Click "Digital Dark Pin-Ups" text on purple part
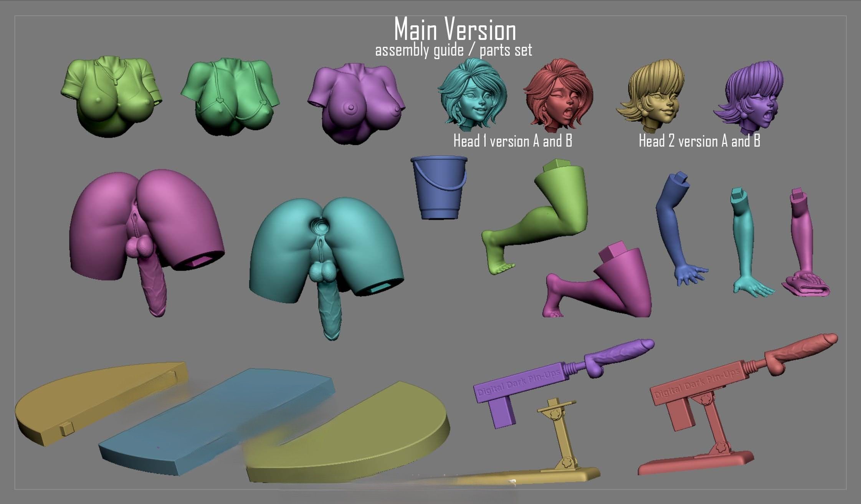The height and width of the screenshot is (504, 861). point(519,383)
